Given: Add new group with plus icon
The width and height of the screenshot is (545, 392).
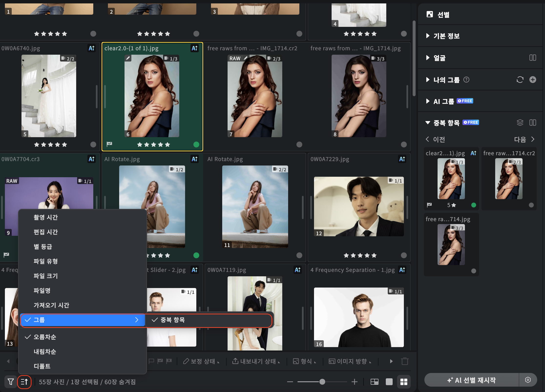Looking at the screenshot, I should tap(533, 80).
